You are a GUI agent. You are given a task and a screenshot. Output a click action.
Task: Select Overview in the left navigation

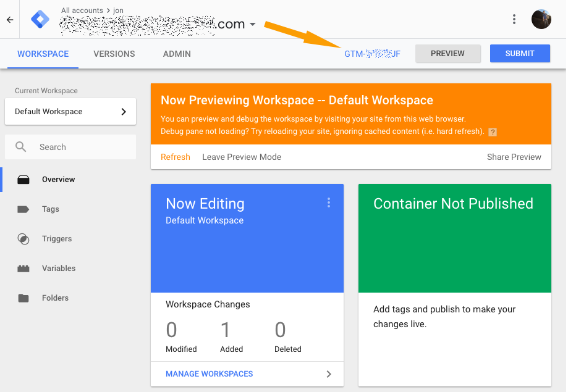pos(58,180)
